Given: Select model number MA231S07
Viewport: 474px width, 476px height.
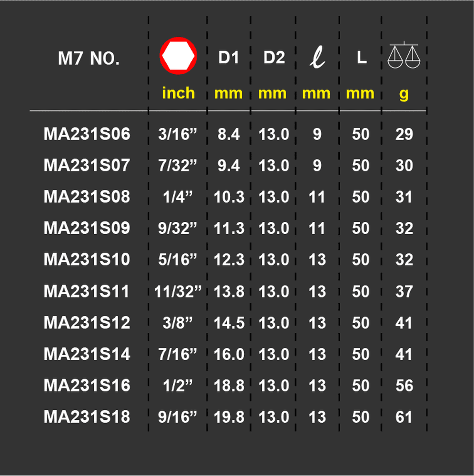Looking at the screenshot, I should point(87,165).
